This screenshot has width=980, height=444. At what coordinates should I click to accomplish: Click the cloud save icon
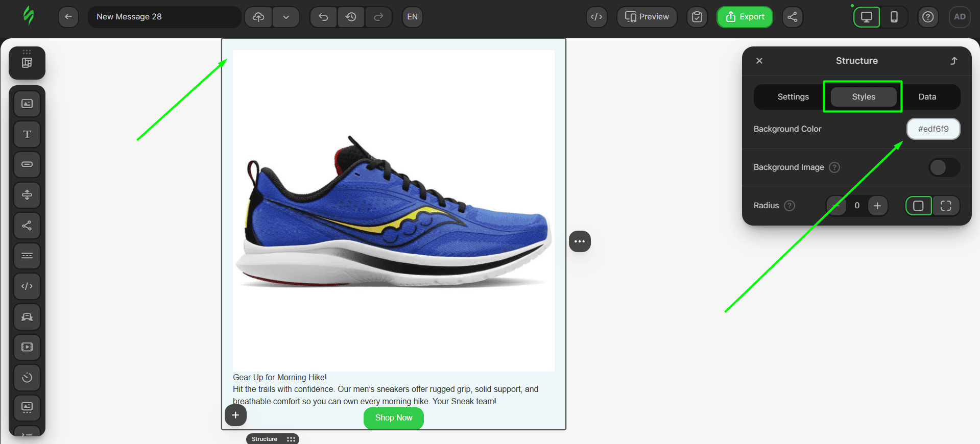click(258, 17)
